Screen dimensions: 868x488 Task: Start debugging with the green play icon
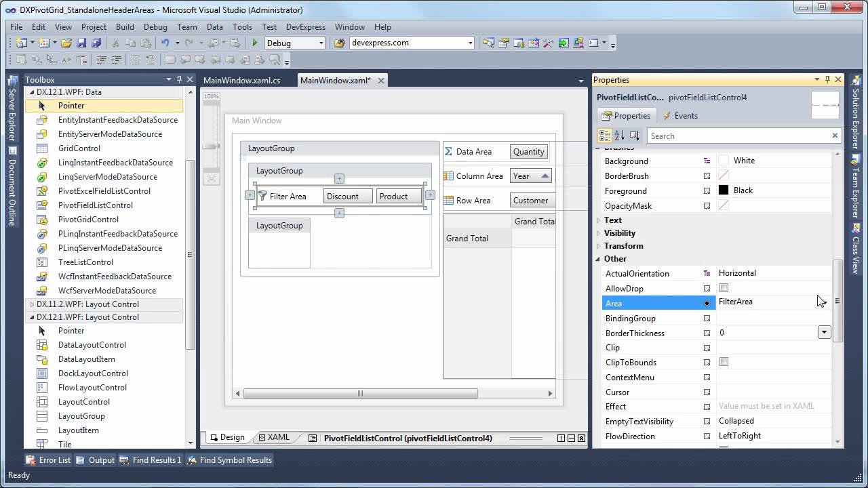(255, 43)
